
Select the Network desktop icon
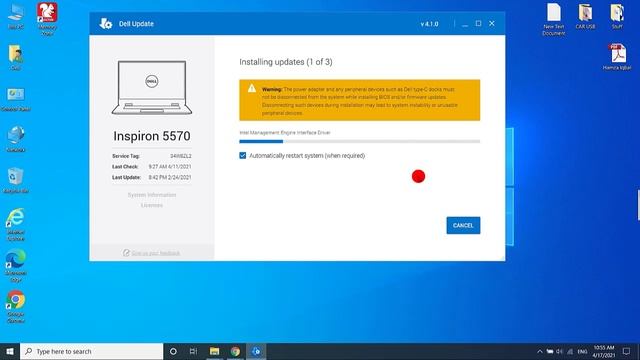click(16, 139)
